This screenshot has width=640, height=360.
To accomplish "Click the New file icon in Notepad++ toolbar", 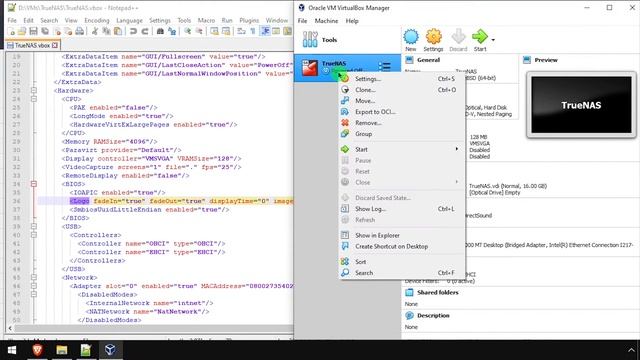I will pyautogui.click(x=11, y=31).
